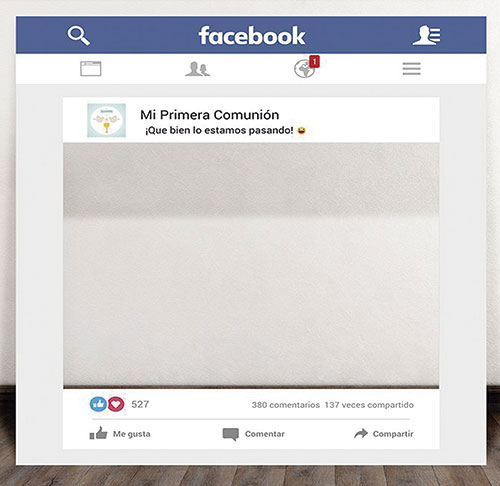Click the empty post photo area
The image size is (500, 486).
coord(251,266)
